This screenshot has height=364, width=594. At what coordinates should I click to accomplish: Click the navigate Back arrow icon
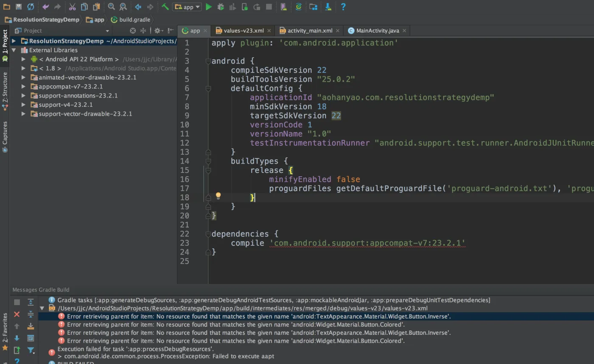click(x=138, y=7)
